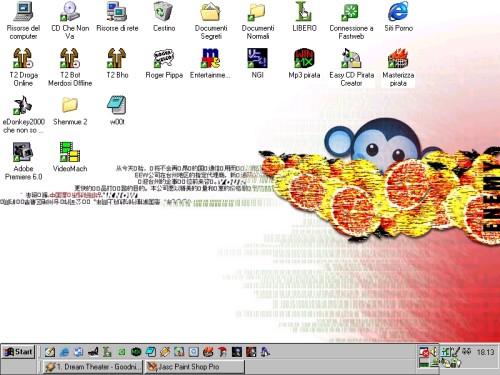Viewport: 500px width, 375px height.
Task: Click the cyan notepad quick launch icon
Action: pos(151,352)
